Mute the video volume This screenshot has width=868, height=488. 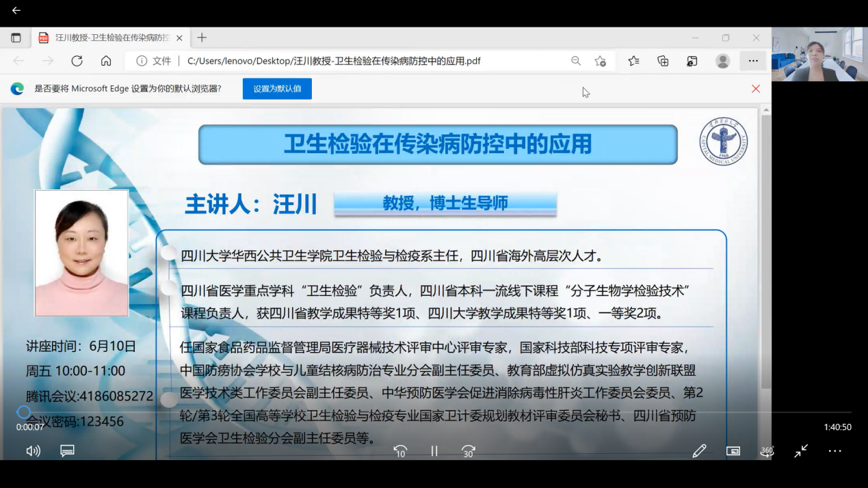(x=33, y=451)
